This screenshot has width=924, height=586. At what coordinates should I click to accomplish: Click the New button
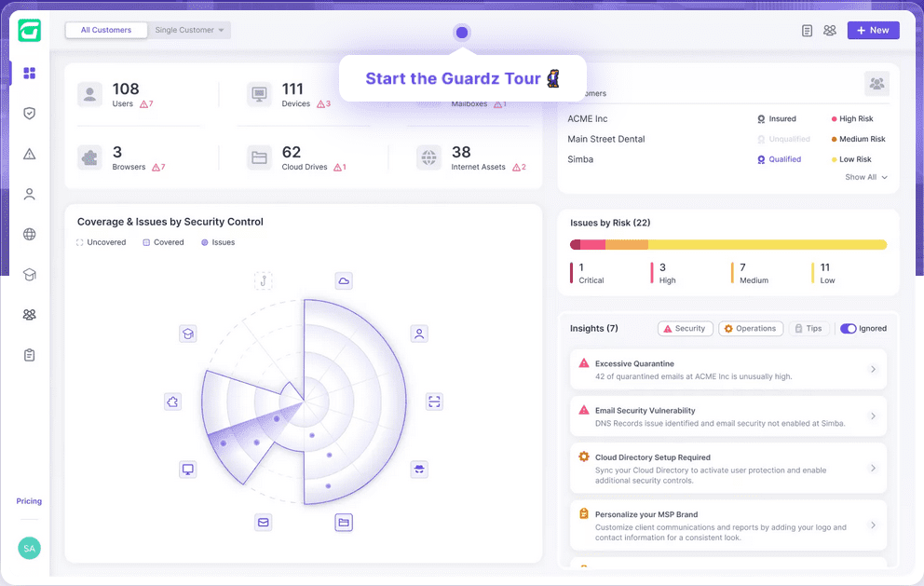(874, 31)
